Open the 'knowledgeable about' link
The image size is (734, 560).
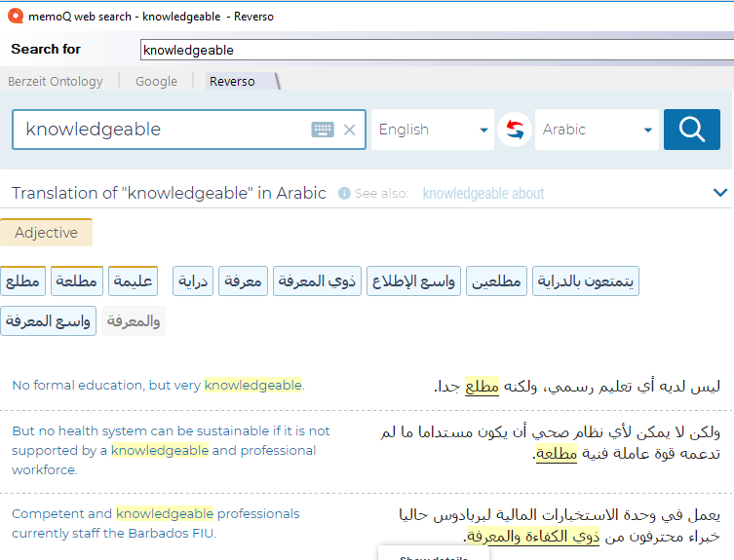(x=483, y=194)
